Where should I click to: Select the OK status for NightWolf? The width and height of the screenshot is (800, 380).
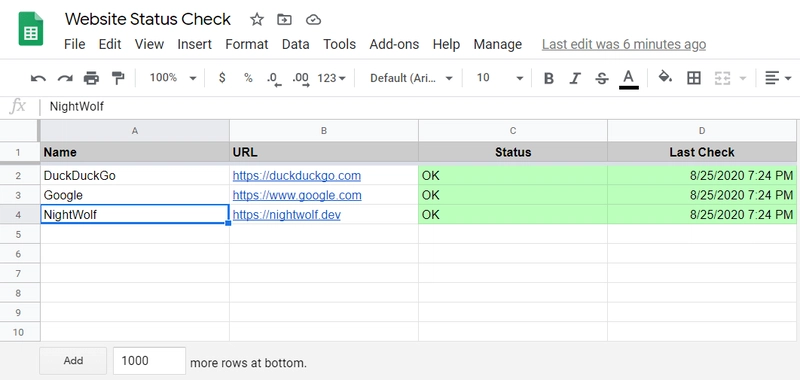[x=513, y=215]
